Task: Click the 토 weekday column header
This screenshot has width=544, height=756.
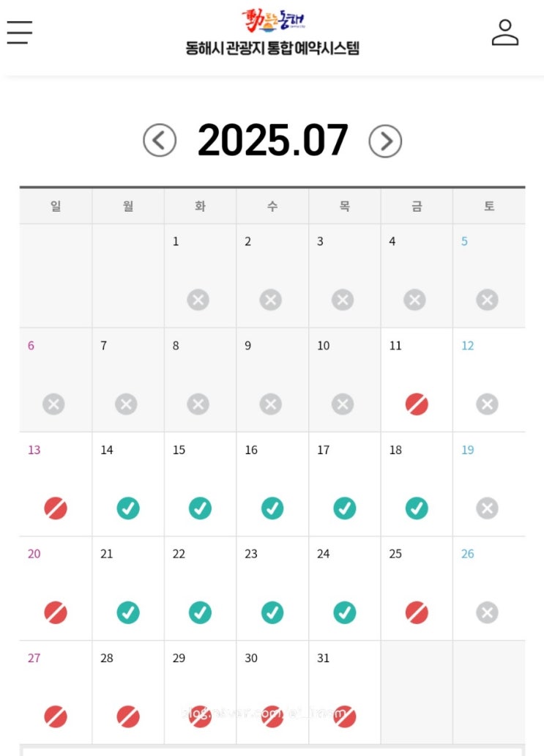Action: click(x=488, y=207)
